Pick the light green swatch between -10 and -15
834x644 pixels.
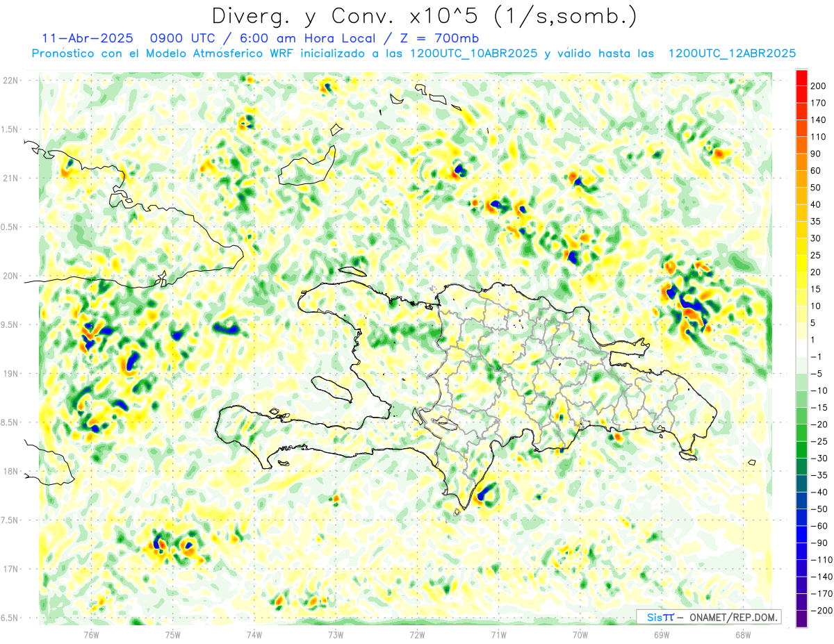801,399
